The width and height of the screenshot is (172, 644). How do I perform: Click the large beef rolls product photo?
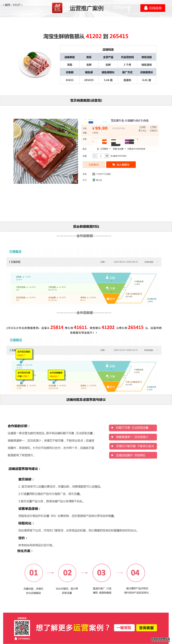pyautogui.click(x=46, y=151)
